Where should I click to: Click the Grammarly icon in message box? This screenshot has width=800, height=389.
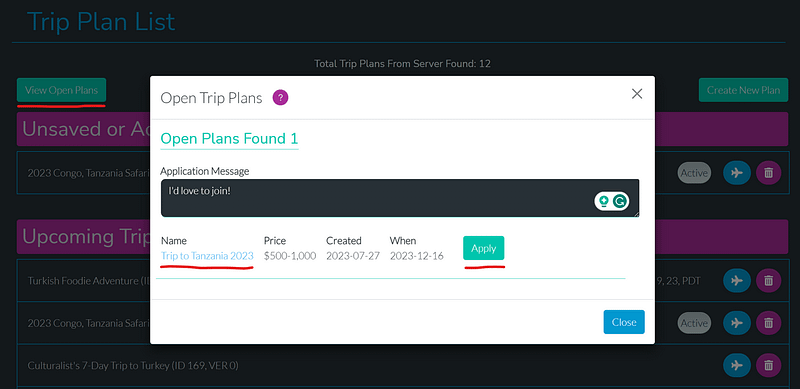pos(620,202)
